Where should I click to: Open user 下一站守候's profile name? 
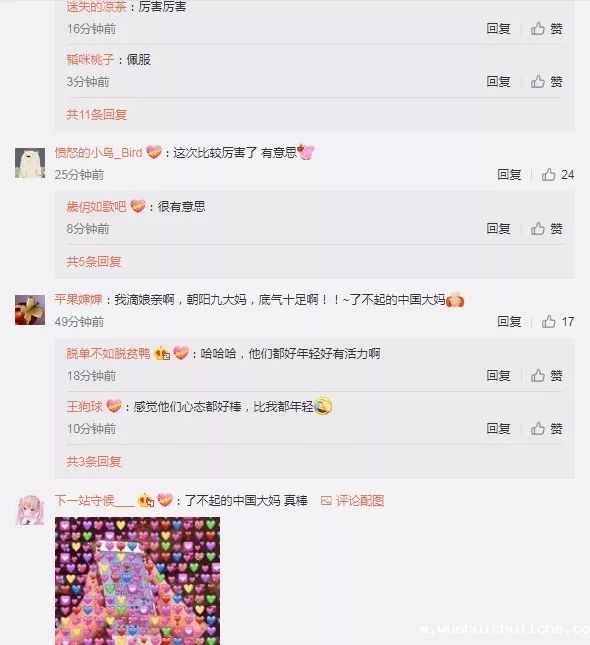pos(95,501)
